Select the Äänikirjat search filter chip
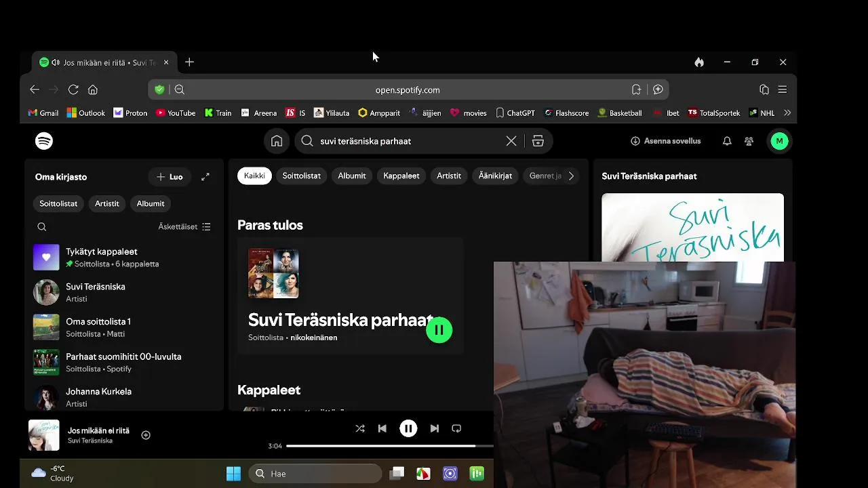868x488 pixels. [495, 176]
